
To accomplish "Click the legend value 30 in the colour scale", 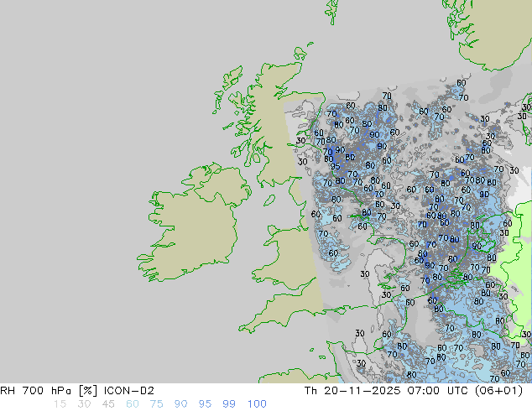I will 84,404.
